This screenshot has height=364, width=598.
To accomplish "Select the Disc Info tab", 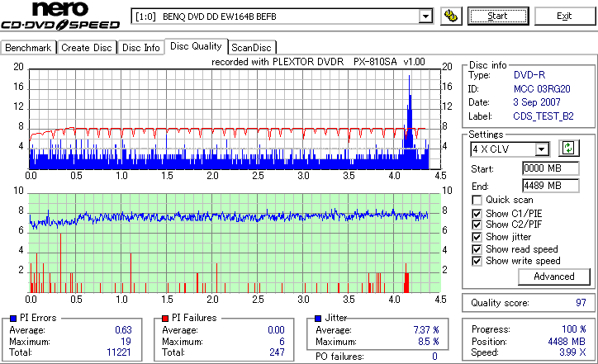I will pos(140,48).
